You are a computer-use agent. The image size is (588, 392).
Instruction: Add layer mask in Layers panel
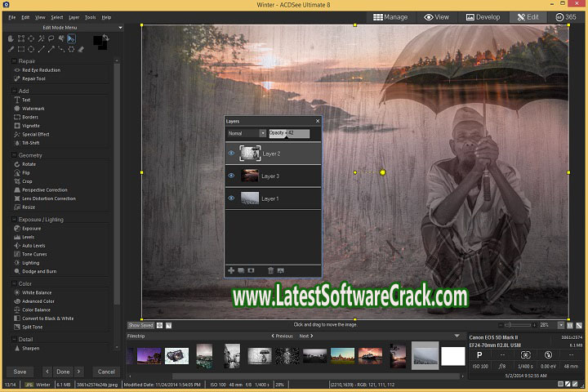[x=251, y=270]
